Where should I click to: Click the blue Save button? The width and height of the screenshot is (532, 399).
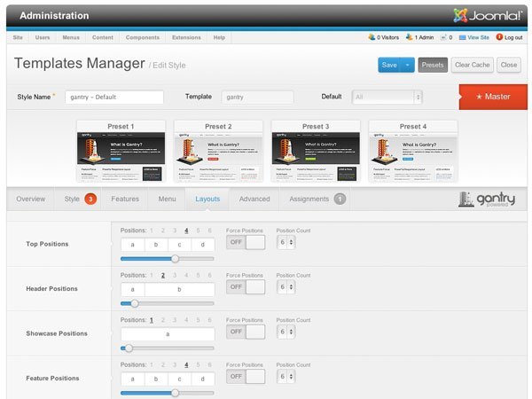tap(389, 65)
